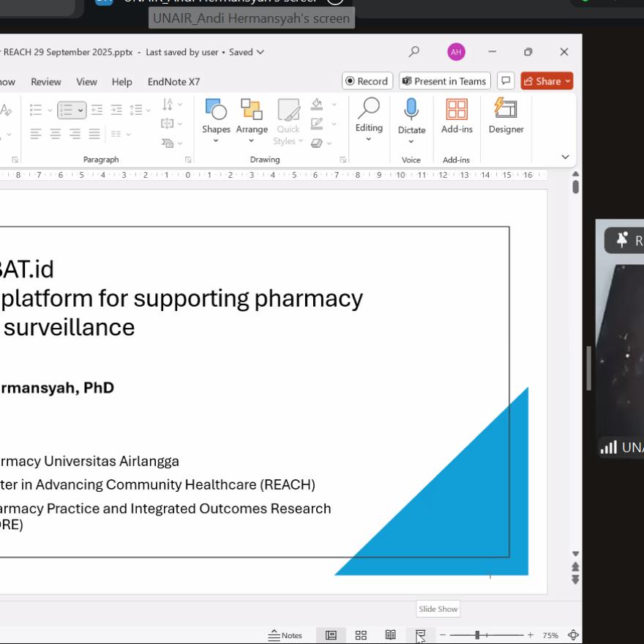Start Slide Show from status bar
This screenshot has width=644, height=644.
pyautogui.click(x=421, y=635)
